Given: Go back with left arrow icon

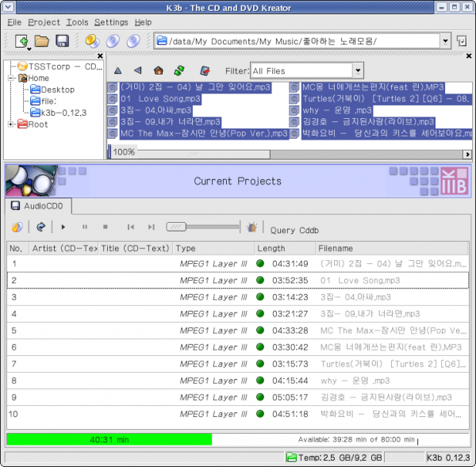Looking at the screenshot, I should click(x=138, y=71).
